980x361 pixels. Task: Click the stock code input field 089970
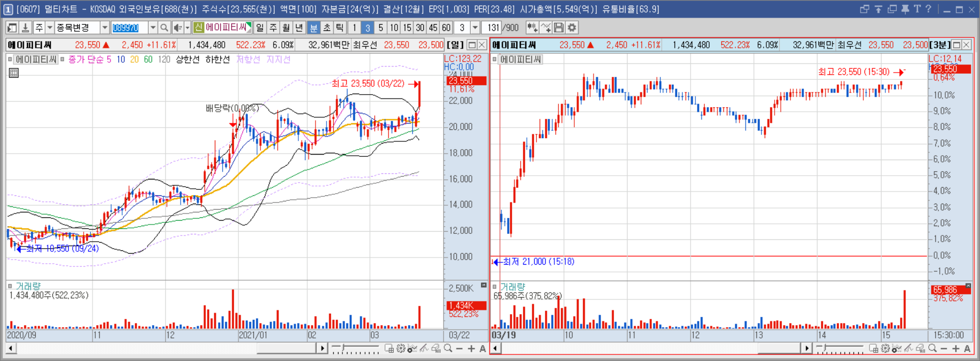click(x=129, y=28)
